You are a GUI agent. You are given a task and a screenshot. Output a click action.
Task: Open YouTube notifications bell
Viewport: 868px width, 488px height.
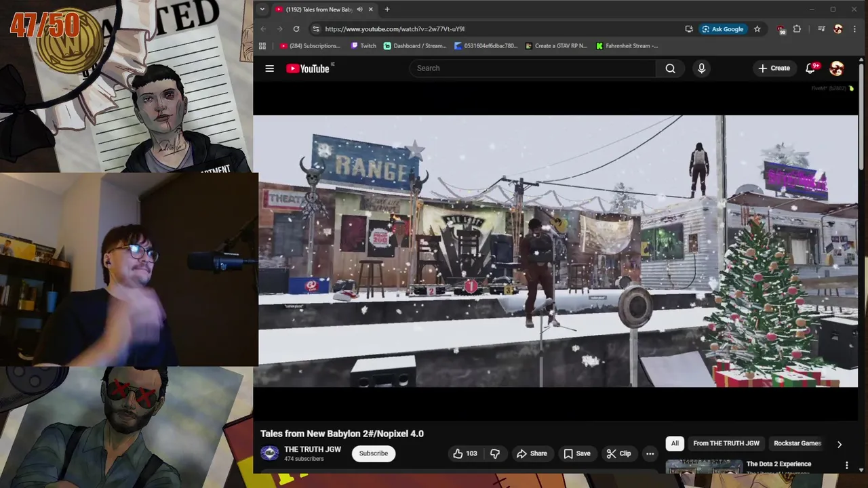810,68
